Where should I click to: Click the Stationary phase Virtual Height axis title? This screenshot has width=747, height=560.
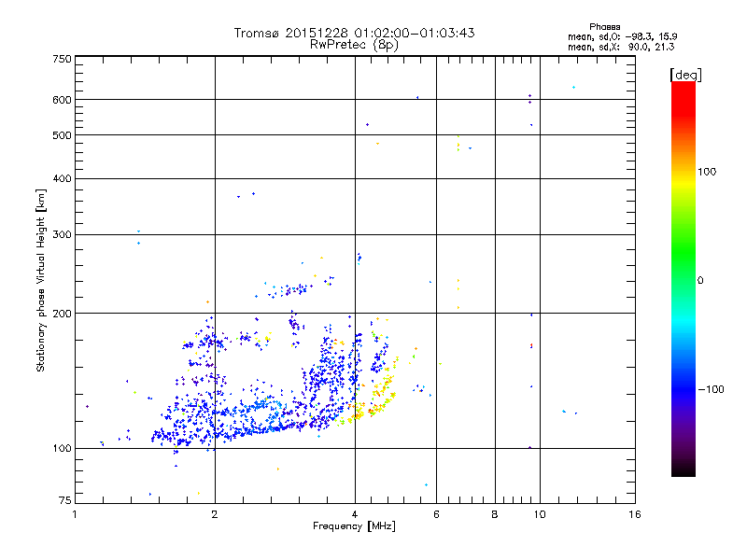[x=41, y=281]
